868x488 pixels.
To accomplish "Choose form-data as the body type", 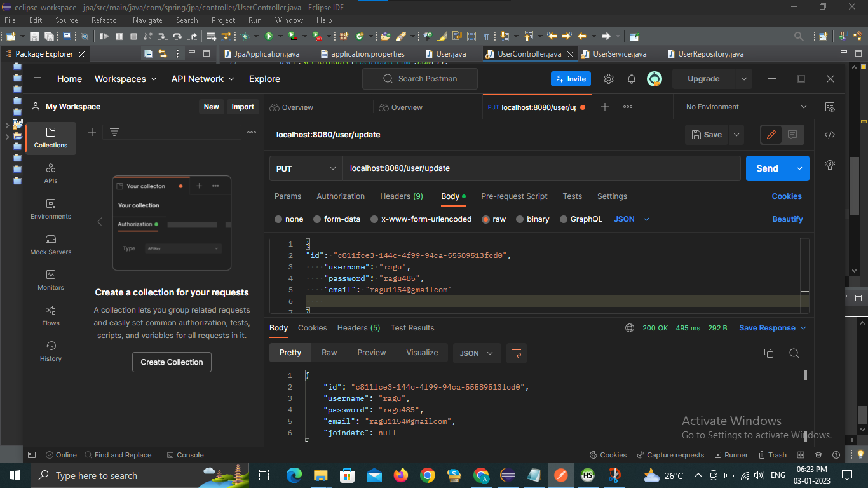I will [x=340, y=219].
